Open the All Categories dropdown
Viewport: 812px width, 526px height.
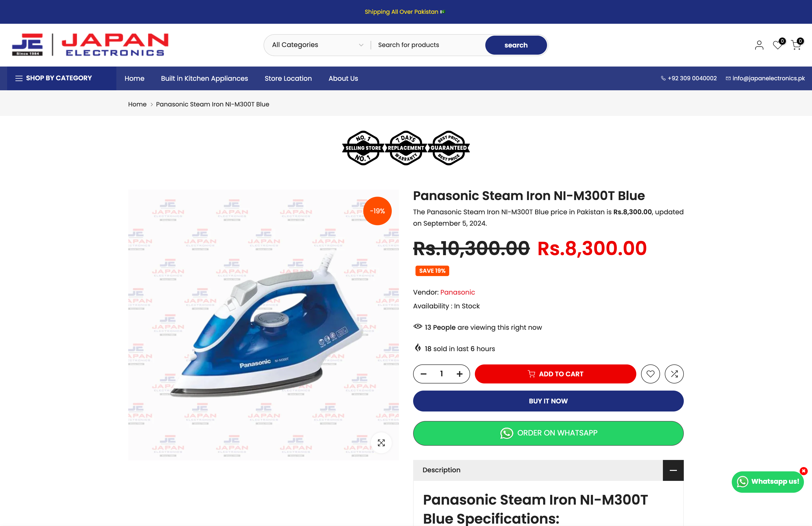tap(317, 45)
